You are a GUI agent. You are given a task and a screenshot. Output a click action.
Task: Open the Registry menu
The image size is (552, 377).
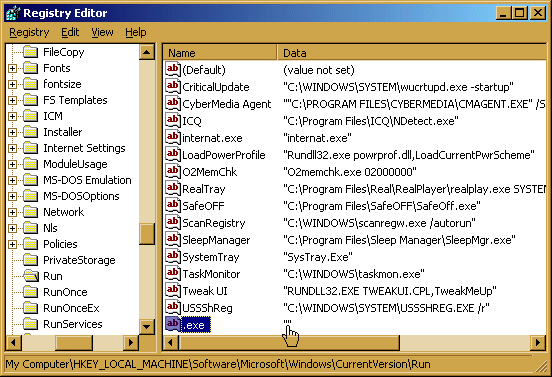click(29, 32)
